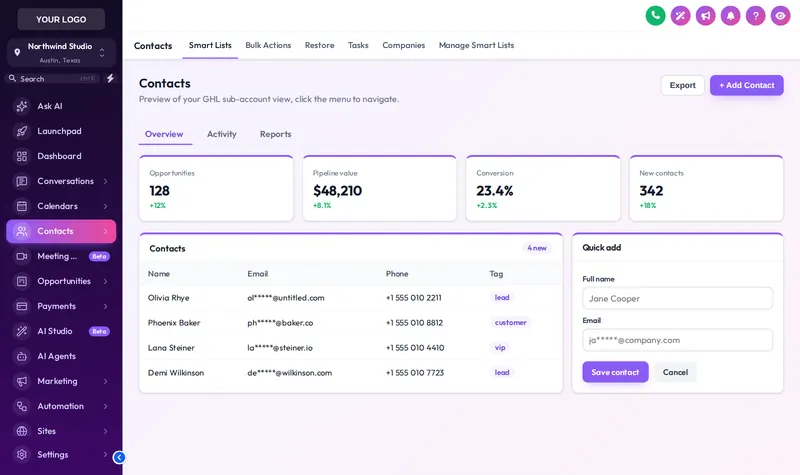
Task: Expand the Sites submenu chevron
Action: coord(106,431)
